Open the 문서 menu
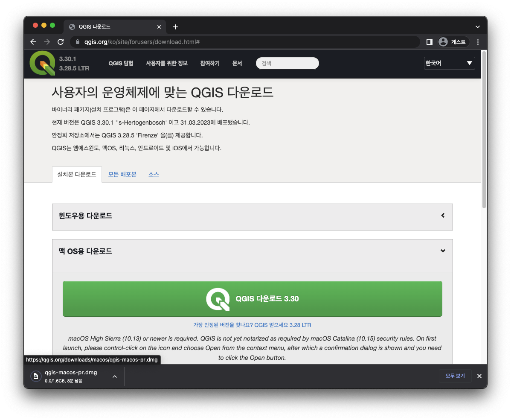Screen dimensions: 511x420 [237, 63]
